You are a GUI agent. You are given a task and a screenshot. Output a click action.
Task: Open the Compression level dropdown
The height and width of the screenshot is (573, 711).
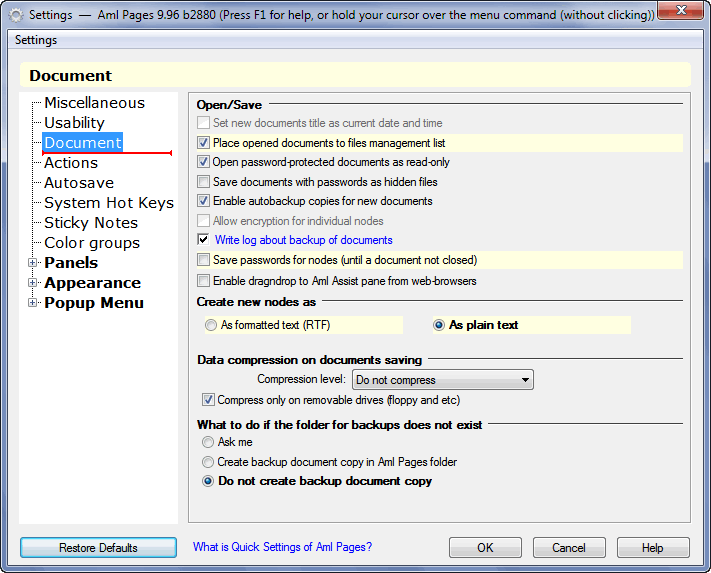pyautogui.click(x=443, y=380)
